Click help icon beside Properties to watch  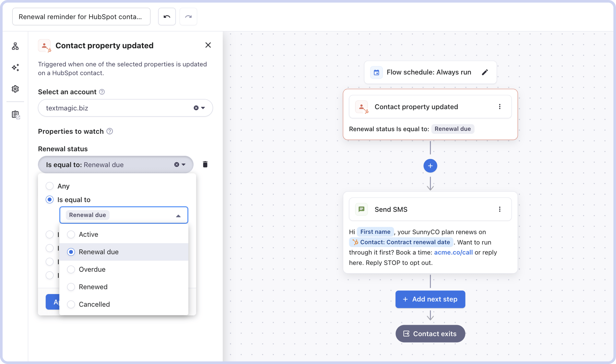(110, 131)
